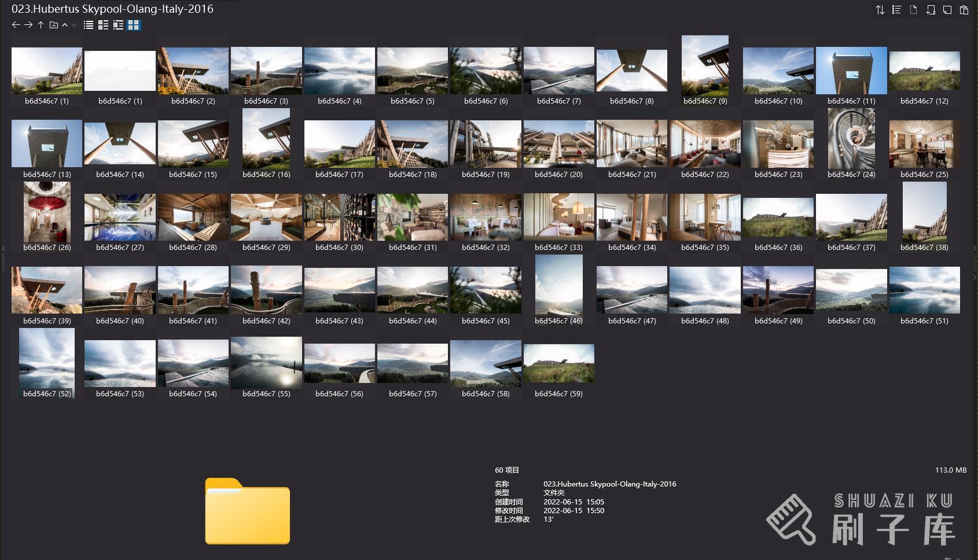
Task: Click the up chevron beside folder icon
Action: (x=65, y=25)
